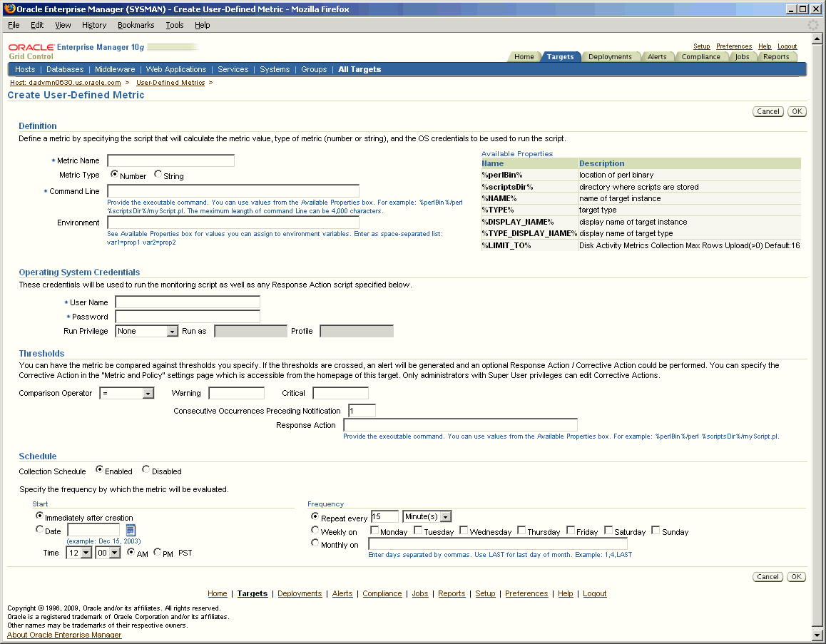Screen dimensions: 826x644
Task: Click the User Name input field
Action: (x=188, y=302)
